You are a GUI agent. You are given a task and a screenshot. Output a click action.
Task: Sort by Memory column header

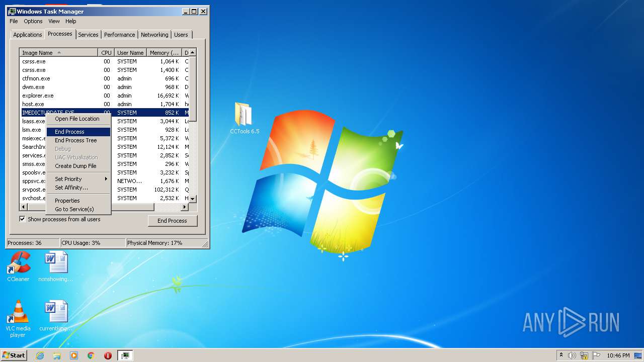(x=164, y=53)
